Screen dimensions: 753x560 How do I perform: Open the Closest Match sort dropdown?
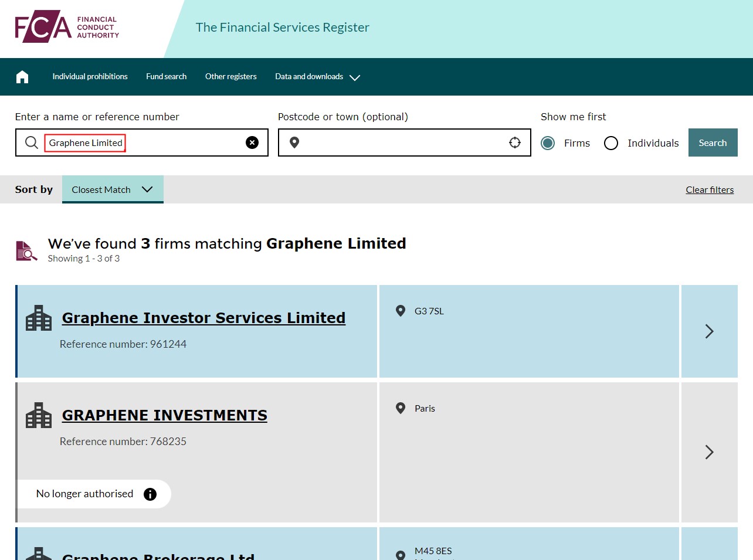(x=113, y=189)
